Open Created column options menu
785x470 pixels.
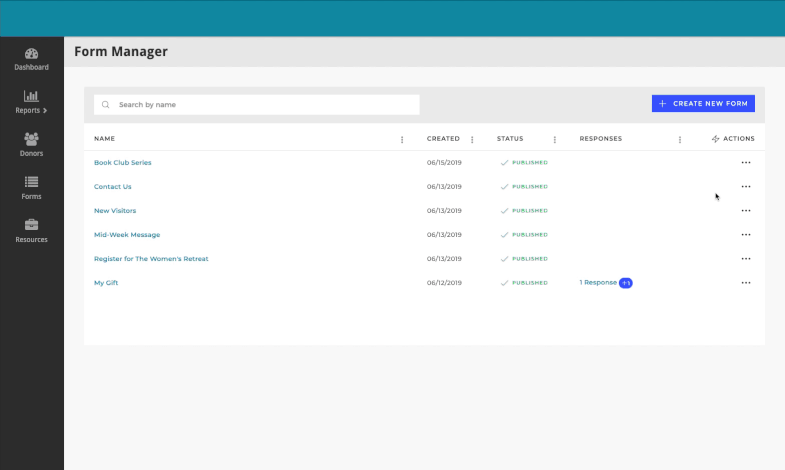[x=472, y=140]
